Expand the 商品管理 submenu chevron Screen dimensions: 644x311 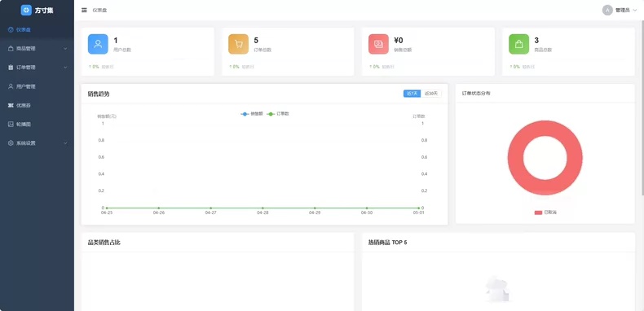tap(65, 48)
